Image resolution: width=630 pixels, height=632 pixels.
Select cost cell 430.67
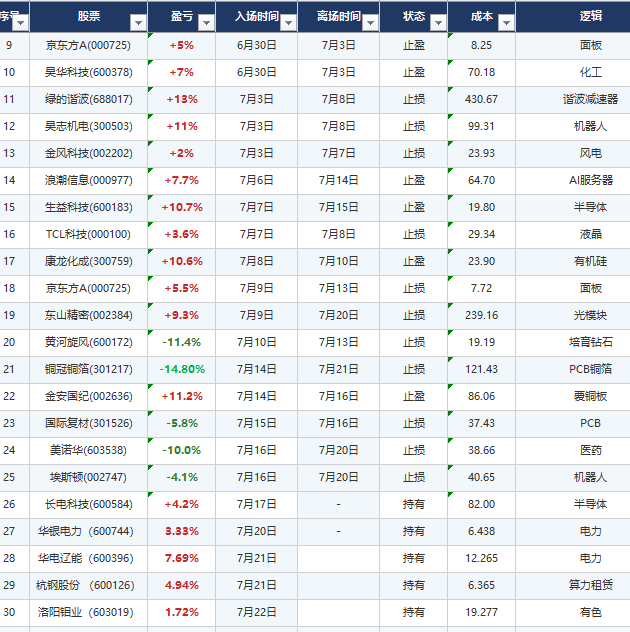tap(481, 99)
